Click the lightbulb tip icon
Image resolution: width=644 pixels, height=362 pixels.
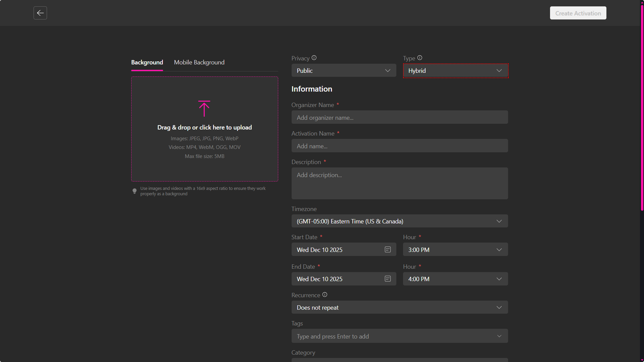tap(135, 191)
